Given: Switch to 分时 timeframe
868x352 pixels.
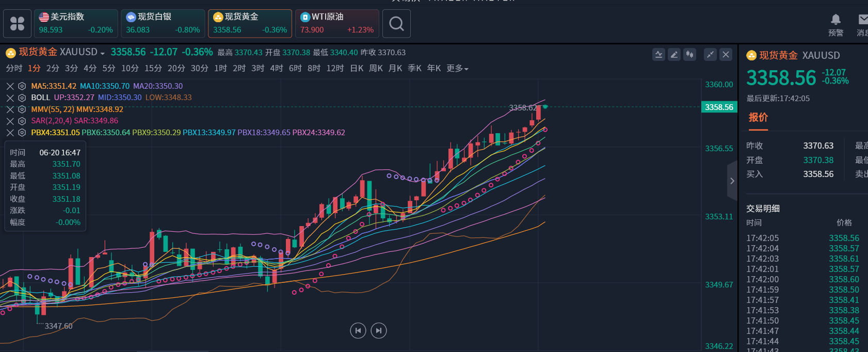Looking at the screenshot, I should point(14,68).
